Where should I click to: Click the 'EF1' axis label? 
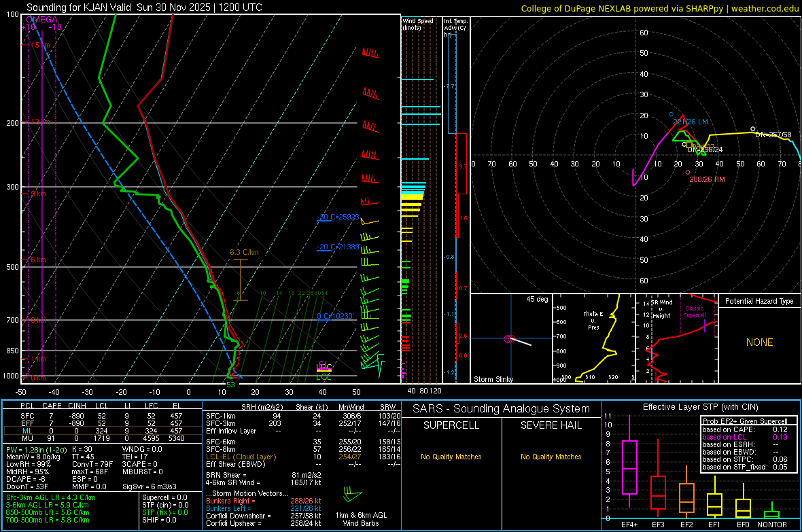[x=714, y=525]
